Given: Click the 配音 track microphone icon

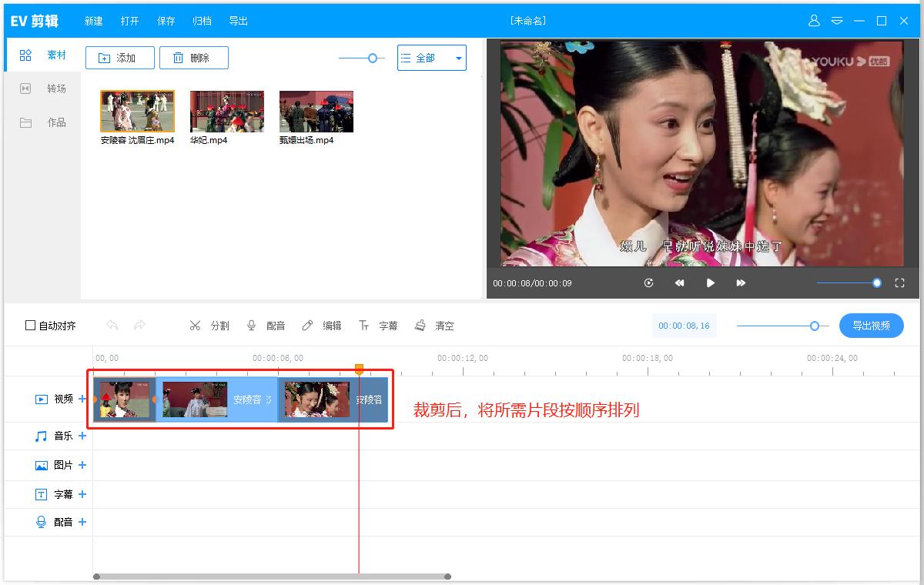Looking at the screenshot, I should 42,522.
